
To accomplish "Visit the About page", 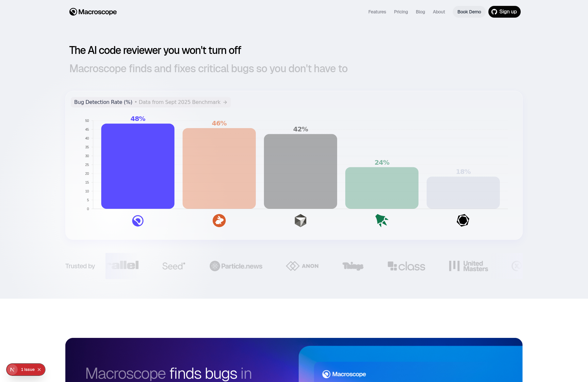I will pyautogui.click(x=439, y=12).
